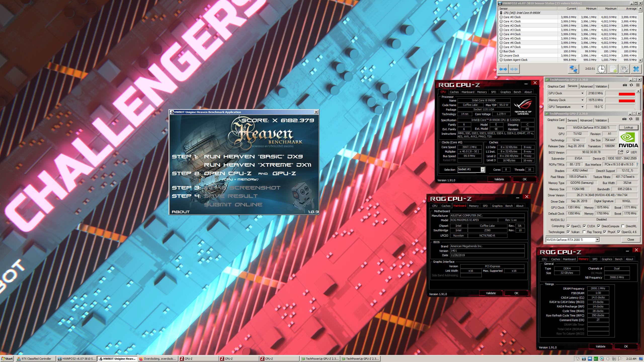Take screenshot via camera icon in GPU-Z Sensors window
Viewport: 644px width, 362px height.
(625, 85)
